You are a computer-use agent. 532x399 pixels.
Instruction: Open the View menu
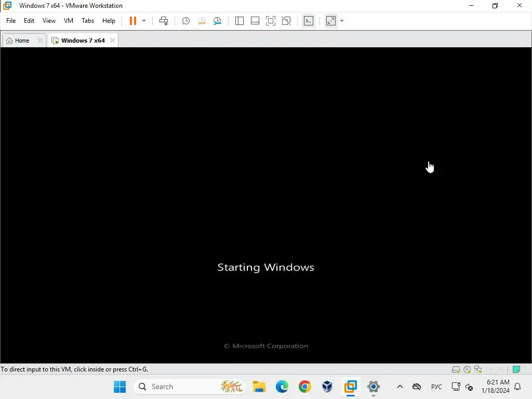pyautogui.click(x=49, y=21)
